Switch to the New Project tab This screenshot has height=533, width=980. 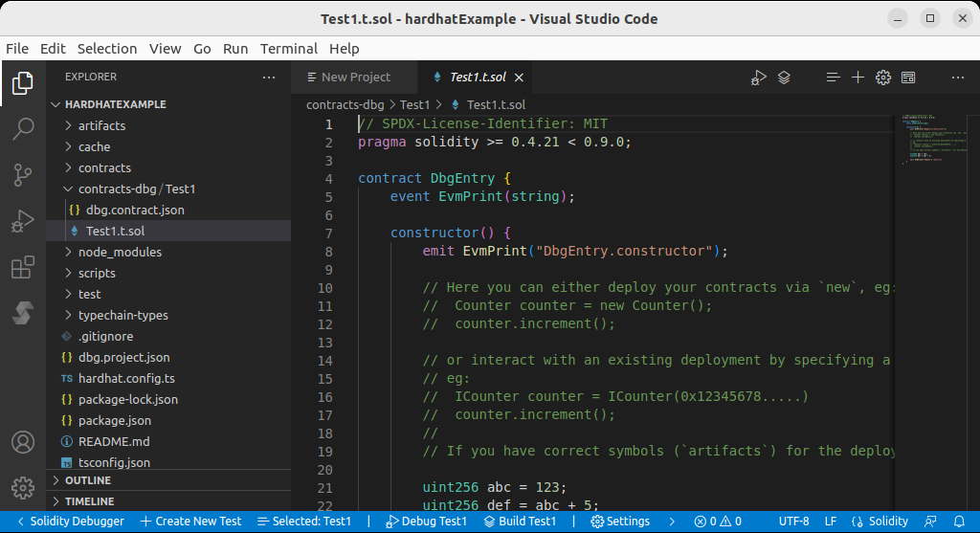[355, 78]
